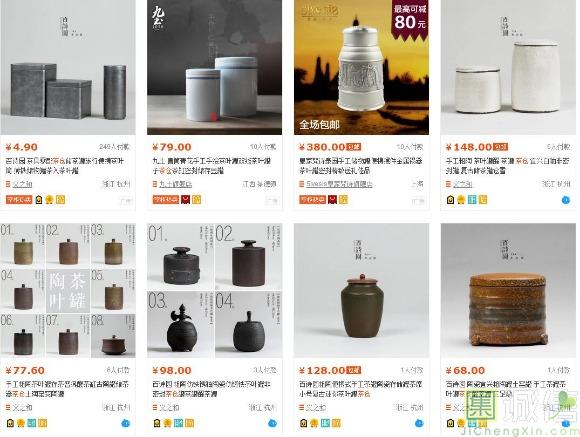Open the Swasia shop link under ¥380.00
Screen dimensions: 580x437
[339, 184]
